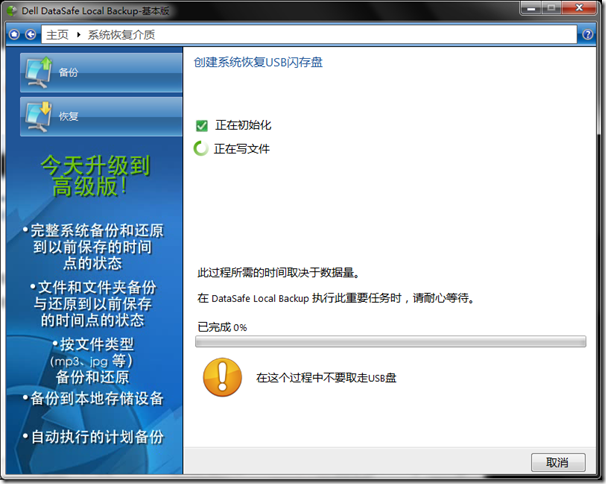Click the 备份到本地存储设备 feature text
606x484 pixels.
(x=93, y=399)
